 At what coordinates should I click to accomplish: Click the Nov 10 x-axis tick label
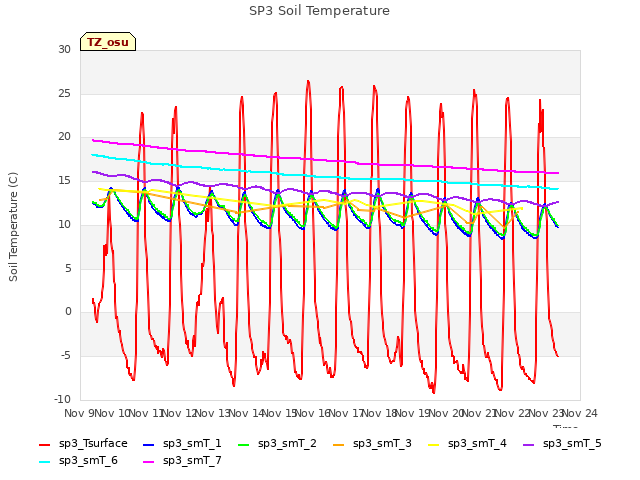point(113,413)
